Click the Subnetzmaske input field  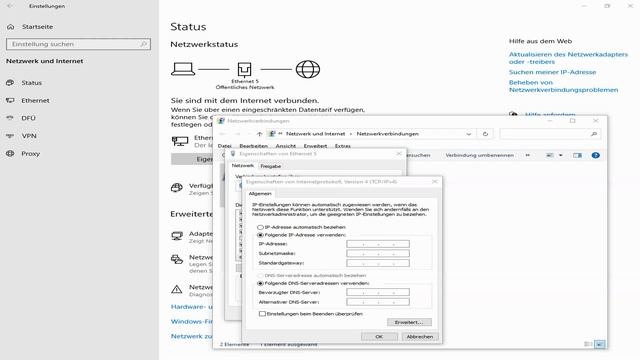tap(378, 253)
